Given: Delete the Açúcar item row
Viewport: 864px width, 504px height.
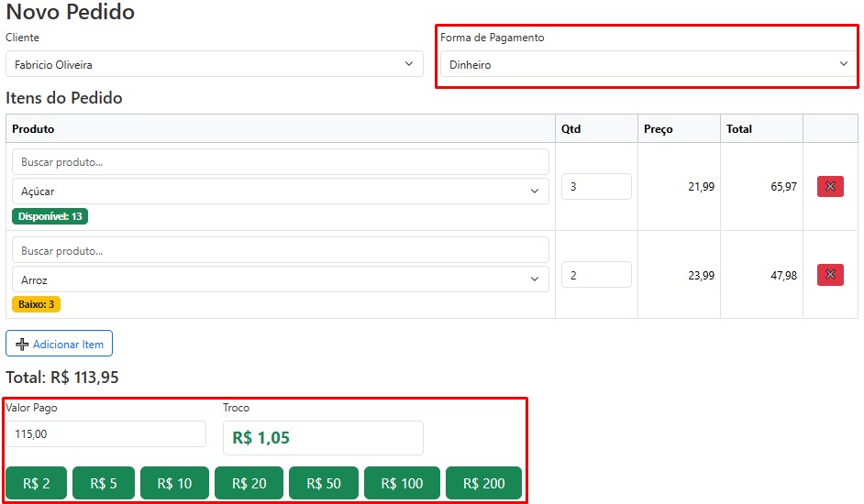Looking at the screenshot, I should click(830, 187).
